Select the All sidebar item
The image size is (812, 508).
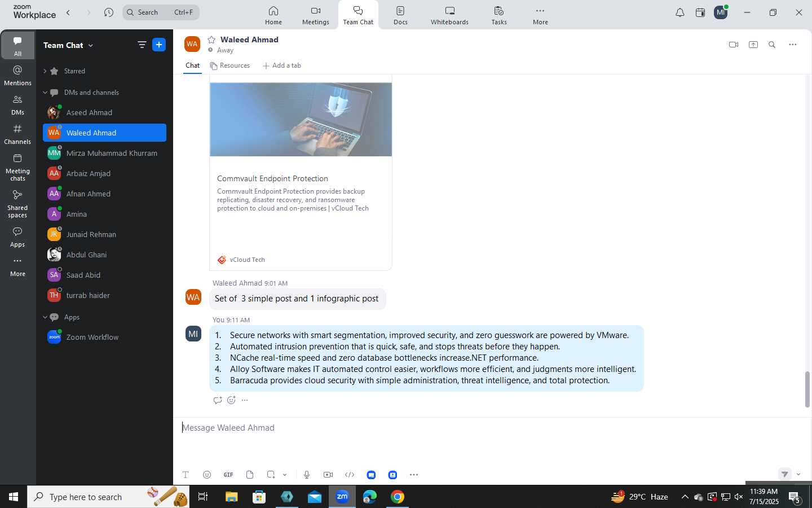click(17, 46)
